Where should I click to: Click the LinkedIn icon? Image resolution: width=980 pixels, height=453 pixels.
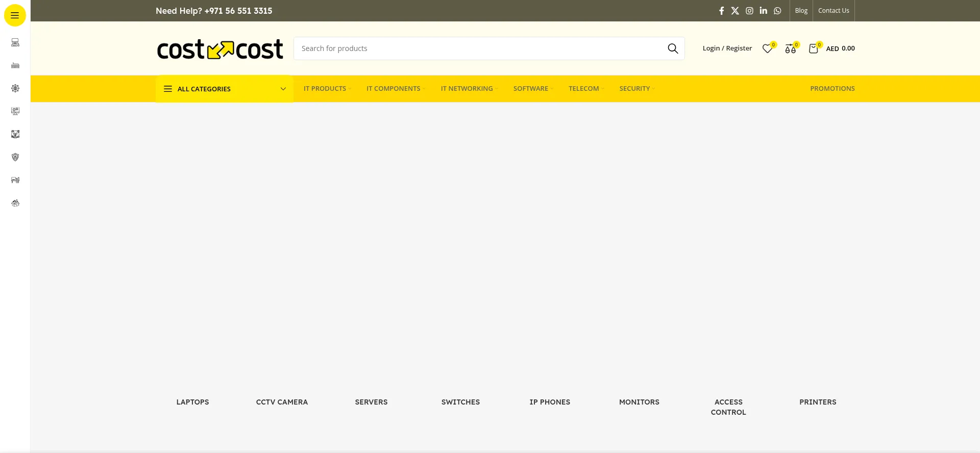[763, 11]
